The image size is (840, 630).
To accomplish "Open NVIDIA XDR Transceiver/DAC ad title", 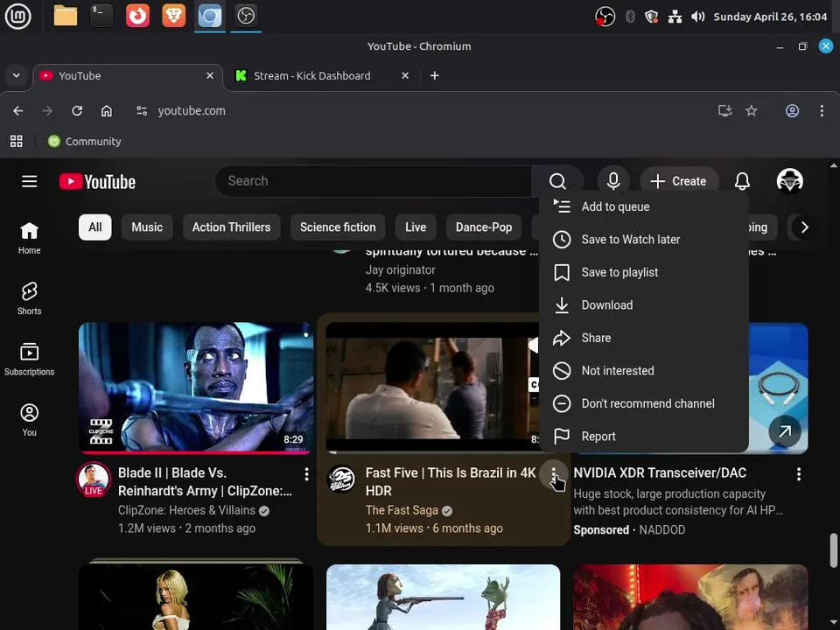I will tap(660, 472).
